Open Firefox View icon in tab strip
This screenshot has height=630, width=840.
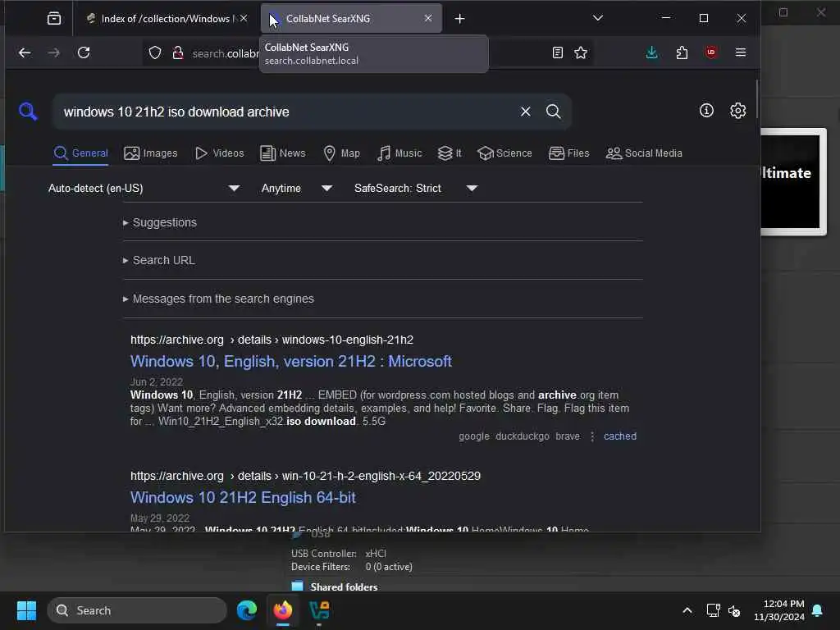tap(54, 19)
